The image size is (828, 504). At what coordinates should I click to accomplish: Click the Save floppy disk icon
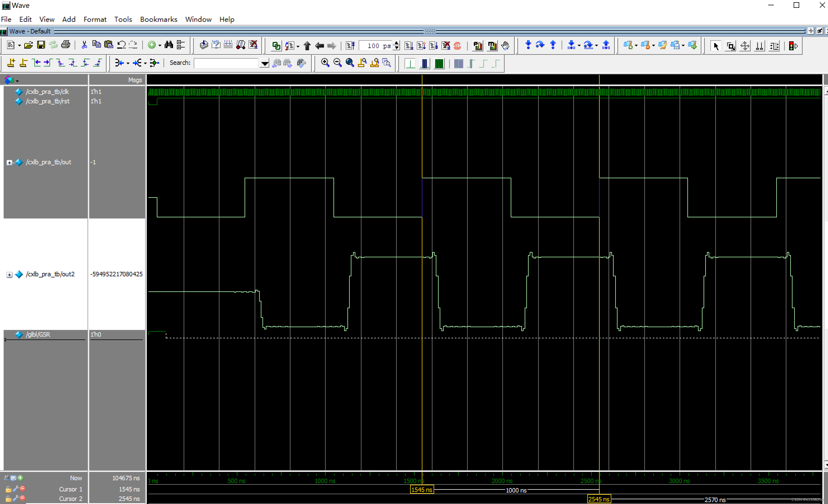[x=41, y=45]
